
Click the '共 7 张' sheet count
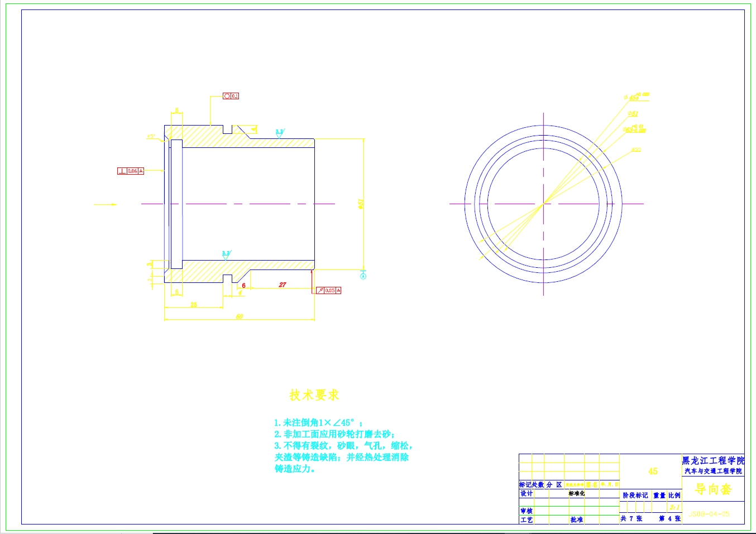click(631, 518)
